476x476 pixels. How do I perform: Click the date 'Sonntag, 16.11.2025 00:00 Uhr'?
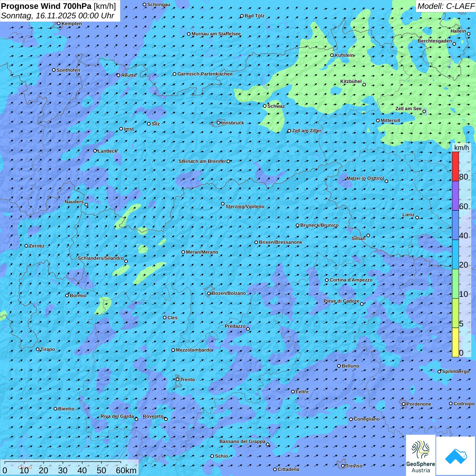click(x=58, y=16)
